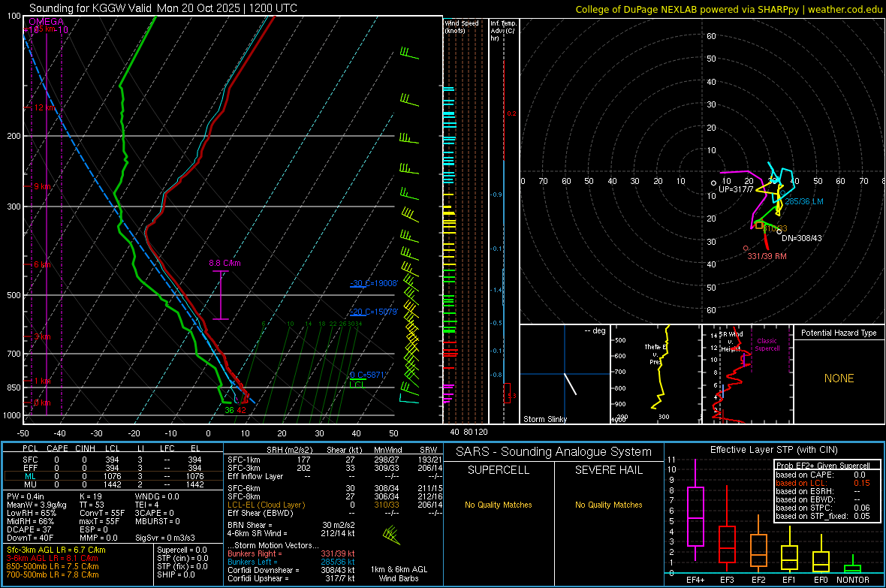
Task: Click the Potential Hazard Type header
Action: click(839, 333)
